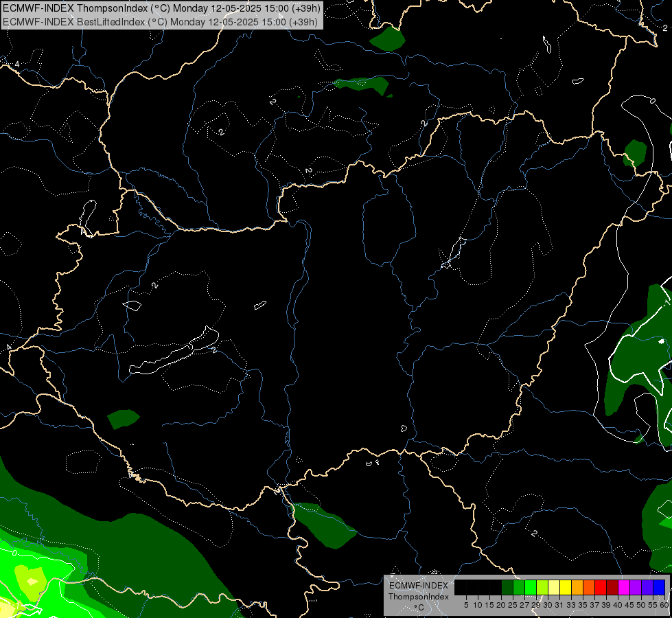Image resolution: width=672 pixels, height=618 pixels.
Task: Click the legend label 'ThompsonIndex'
Action: pyautogui.click(x=418, y=597)
